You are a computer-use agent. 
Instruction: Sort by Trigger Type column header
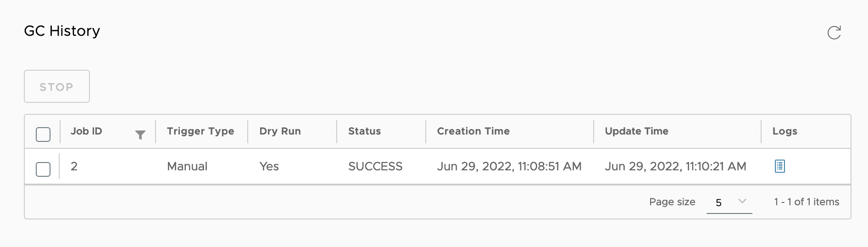click(200, 131)
